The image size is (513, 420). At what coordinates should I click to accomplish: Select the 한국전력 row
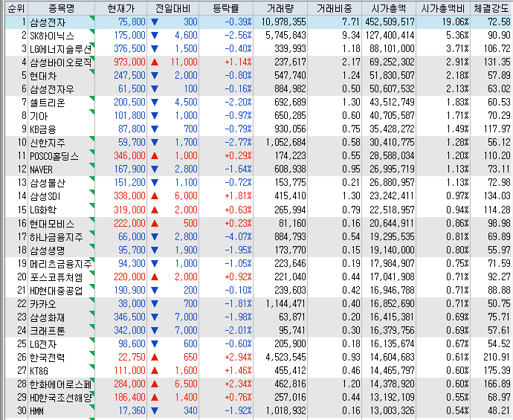point(259,358)
